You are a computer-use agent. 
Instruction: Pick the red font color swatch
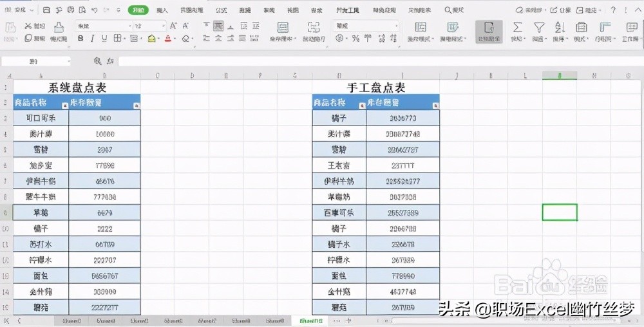click(167, 39)
